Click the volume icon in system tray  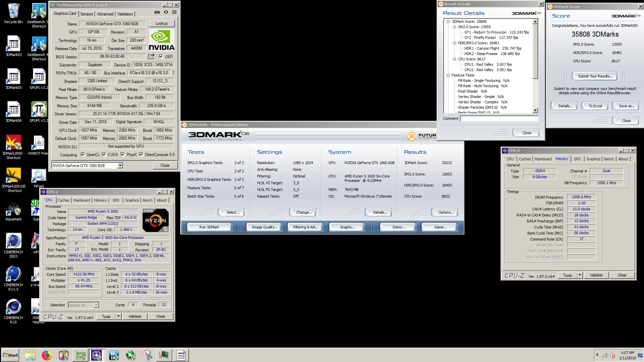coord(613,355)
